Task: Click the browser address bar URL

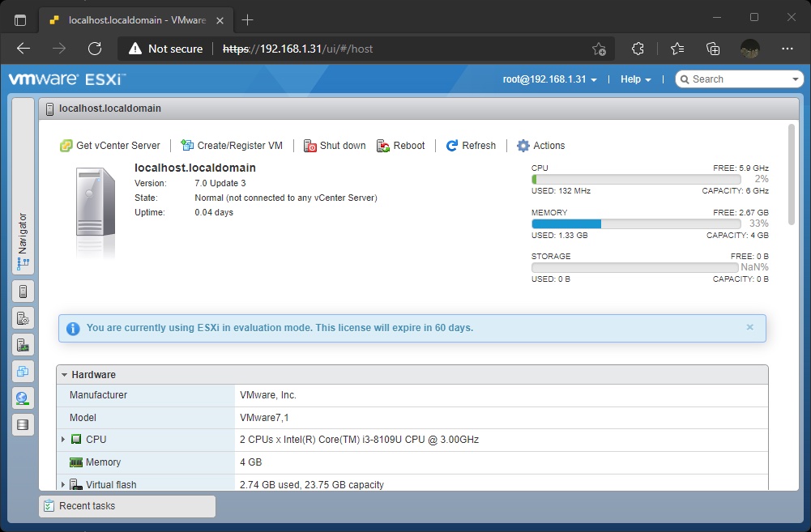Action: pos(298,49)
